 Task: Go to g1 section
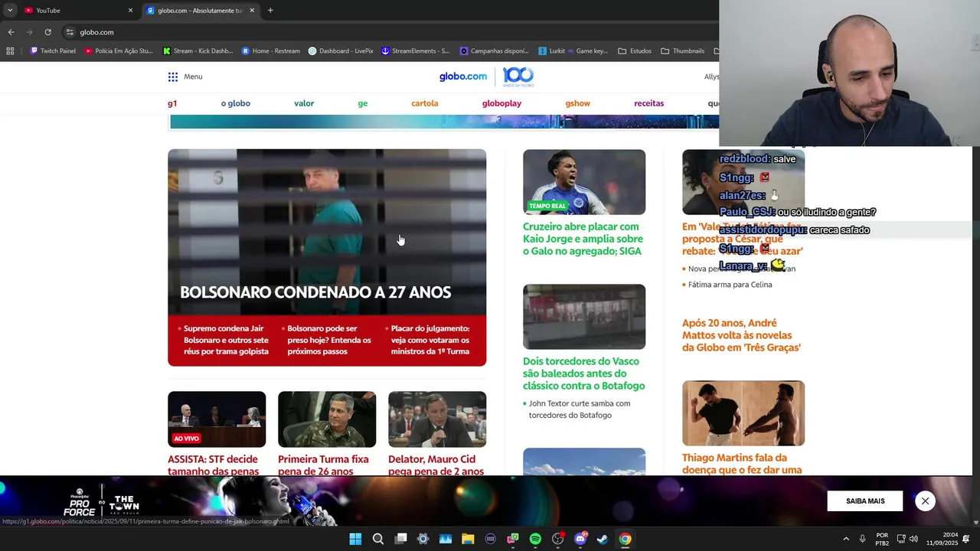click(172, 103)
